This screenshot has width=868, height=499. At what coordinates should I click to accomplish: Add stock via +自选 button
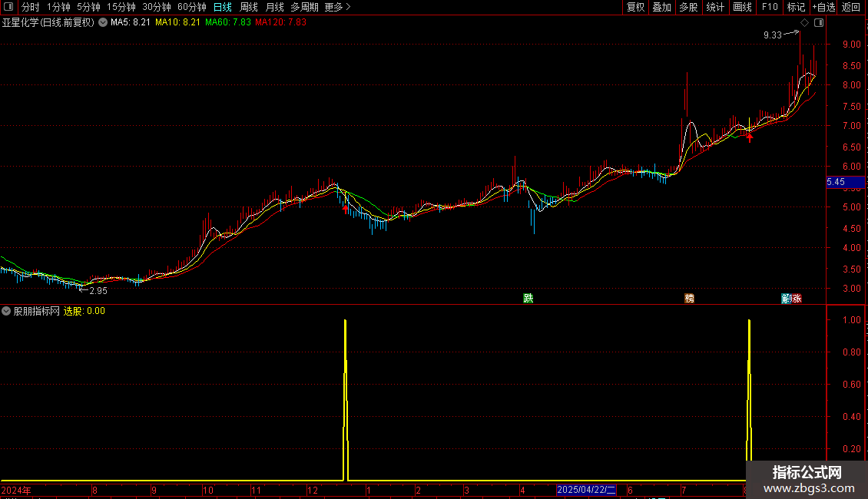[x=823, y=7]
